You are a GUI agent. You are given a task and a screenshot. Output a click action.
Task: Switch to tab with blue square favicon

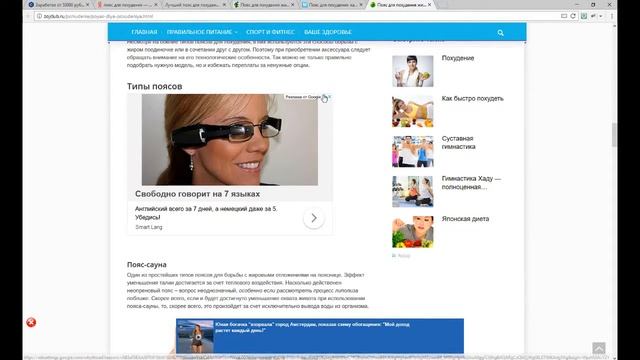tap(330, 5)
